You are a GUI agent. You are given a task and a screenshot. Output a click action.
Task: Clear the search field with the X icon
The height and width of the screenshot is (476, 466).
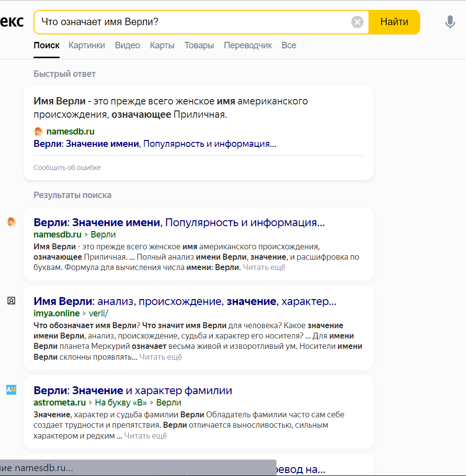pos(357,22)
